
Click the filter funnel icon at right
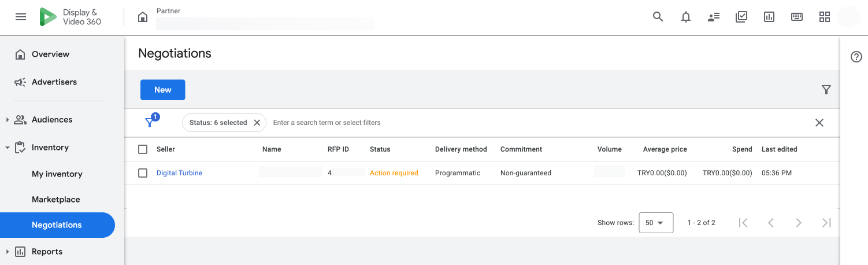(826, 90)
